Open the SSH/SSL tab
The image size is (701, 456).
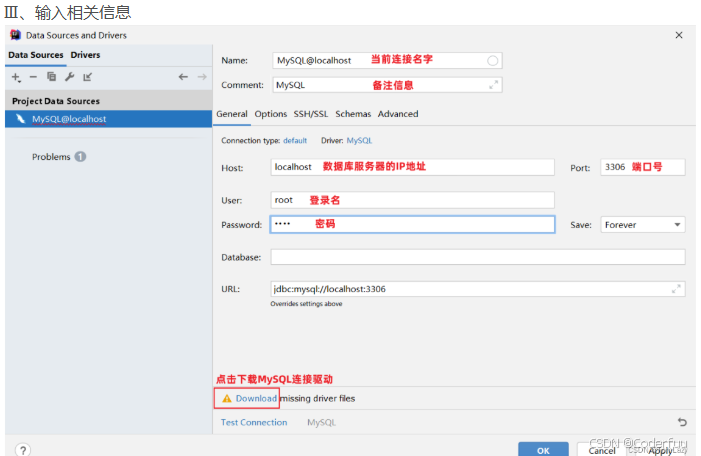click(x=311, y=114)
